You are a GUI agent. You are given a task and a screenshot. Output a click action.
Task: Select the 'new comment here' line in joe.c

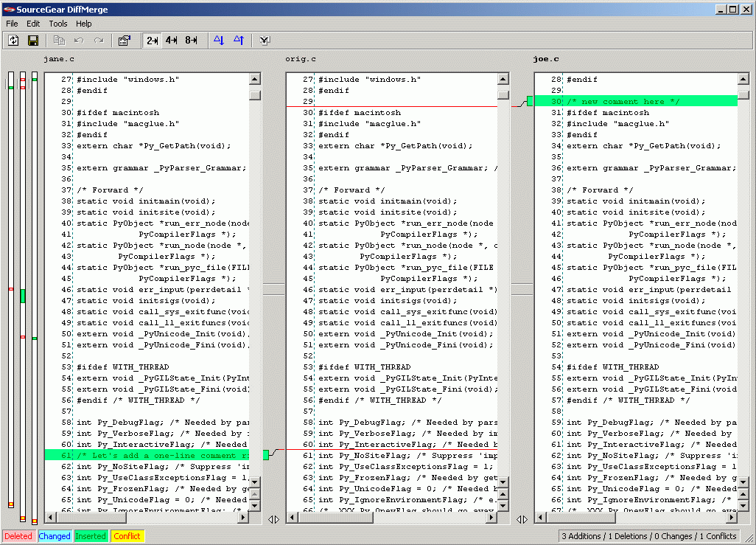coord(636,101)
